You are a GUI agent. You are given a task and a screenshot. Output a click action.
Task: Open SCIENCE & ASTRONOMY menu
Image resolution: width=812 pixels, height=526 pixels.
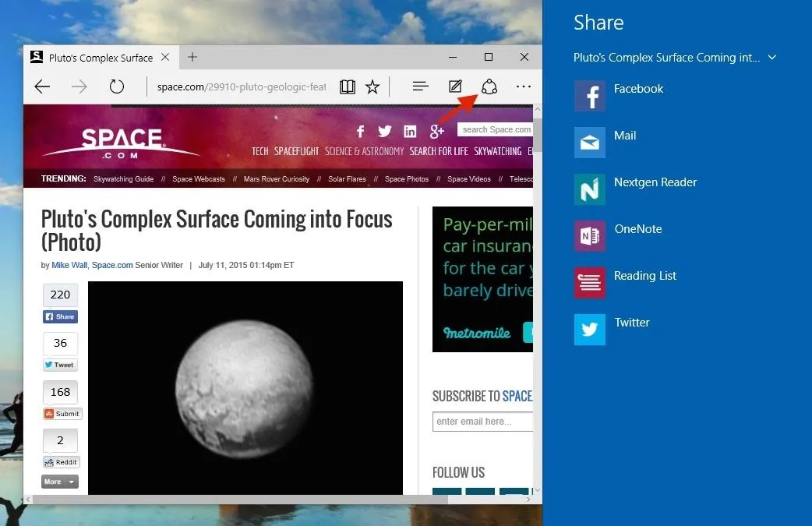pos(364,151)
